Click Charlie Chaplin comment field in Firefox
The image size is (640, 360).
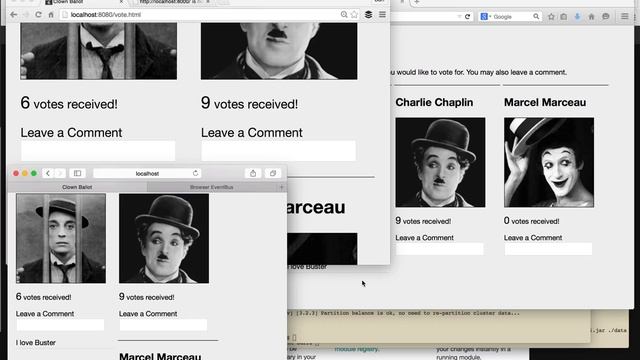(x=440, y=249)
